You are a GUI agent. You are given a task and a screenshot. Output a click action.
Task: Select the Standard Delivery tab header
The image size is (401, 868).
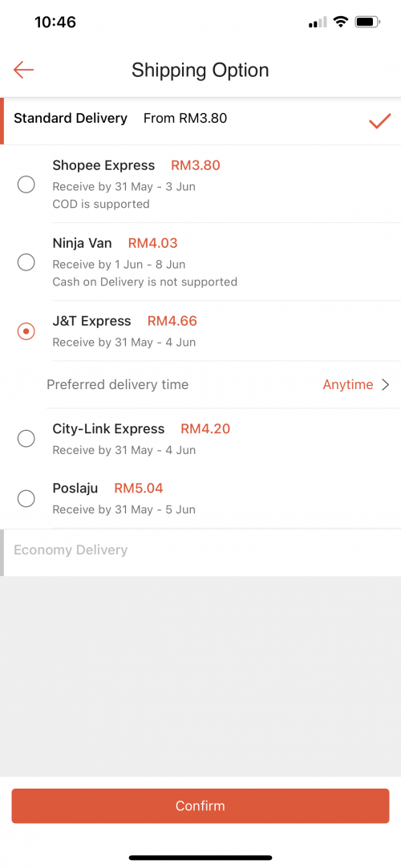point(200,120)
